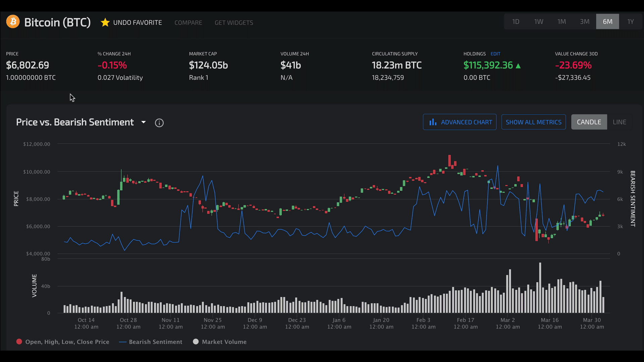Screen dimensions: 644x362
Task: Click the $10,000.00 price axis label
Action: pyautogui.click(x=37, y=172)
